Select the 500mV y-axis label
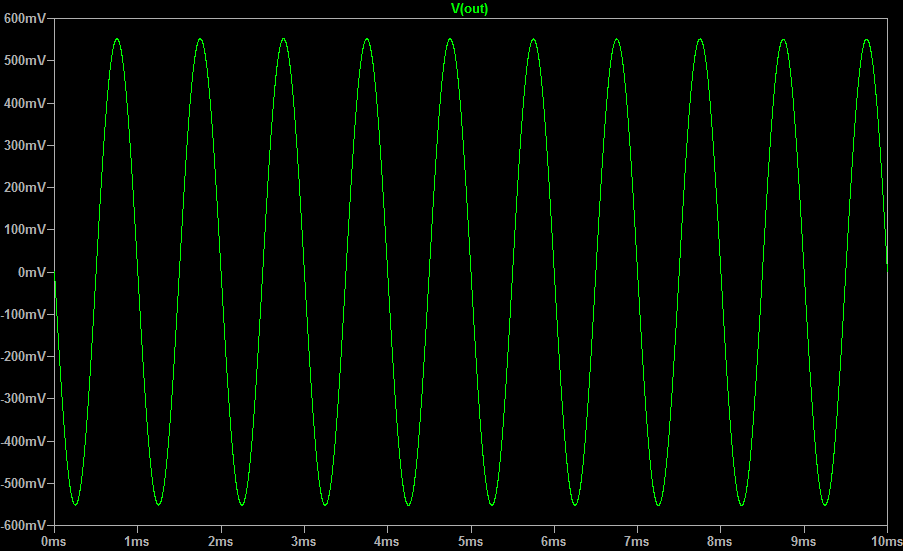This screenshot has width=903, height=551. coord(25,60)
